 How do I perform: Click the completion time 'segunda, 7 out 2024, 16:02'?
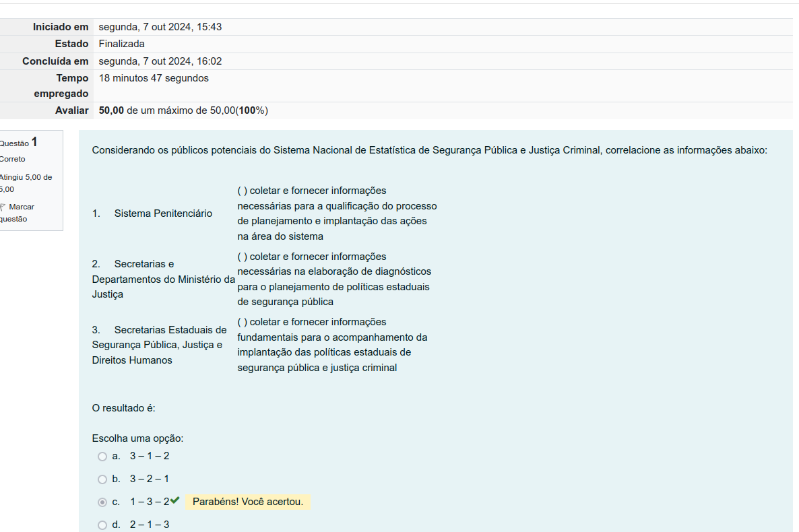click(x=160, y=61)
